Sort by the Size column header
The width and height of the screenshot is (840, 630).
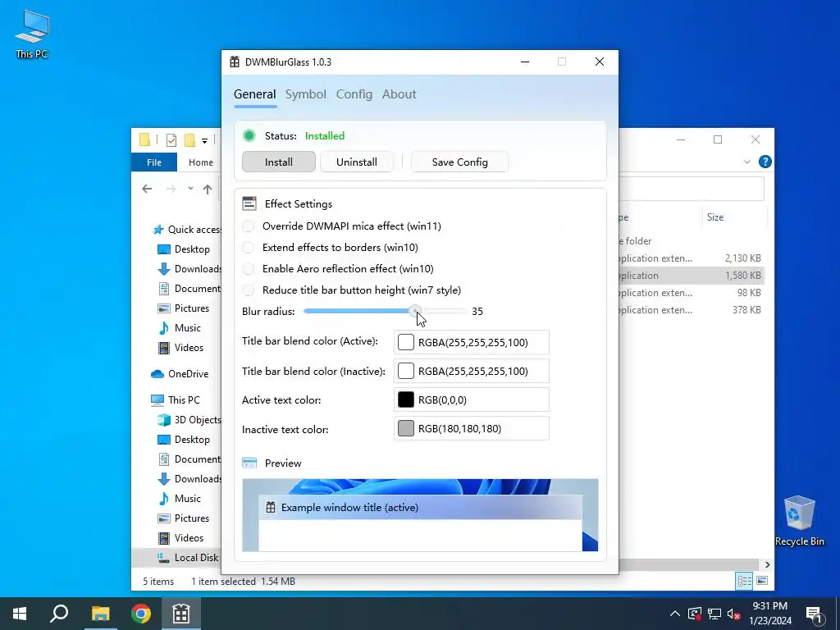734,217
